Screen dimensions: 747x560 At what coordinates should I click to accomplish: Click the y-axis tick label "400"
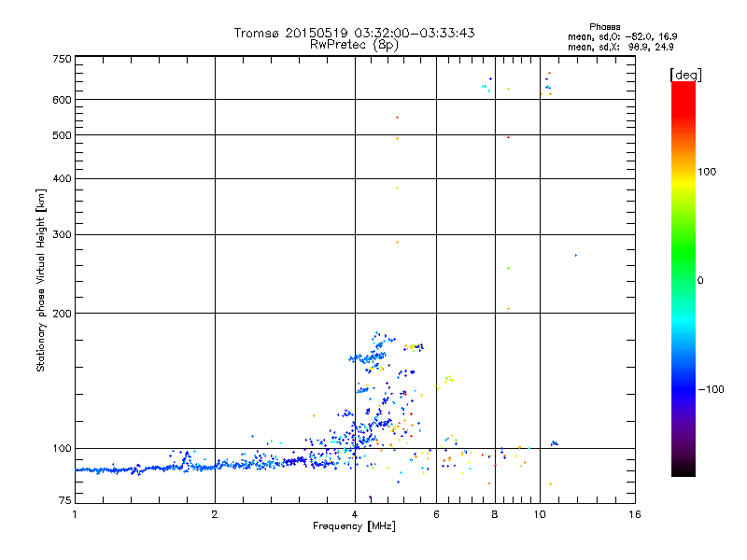[62, 178]
